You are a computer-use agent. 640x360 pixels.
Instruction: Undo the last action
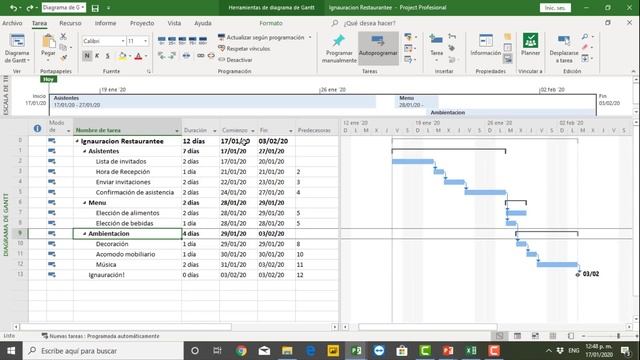click(13, 8)
